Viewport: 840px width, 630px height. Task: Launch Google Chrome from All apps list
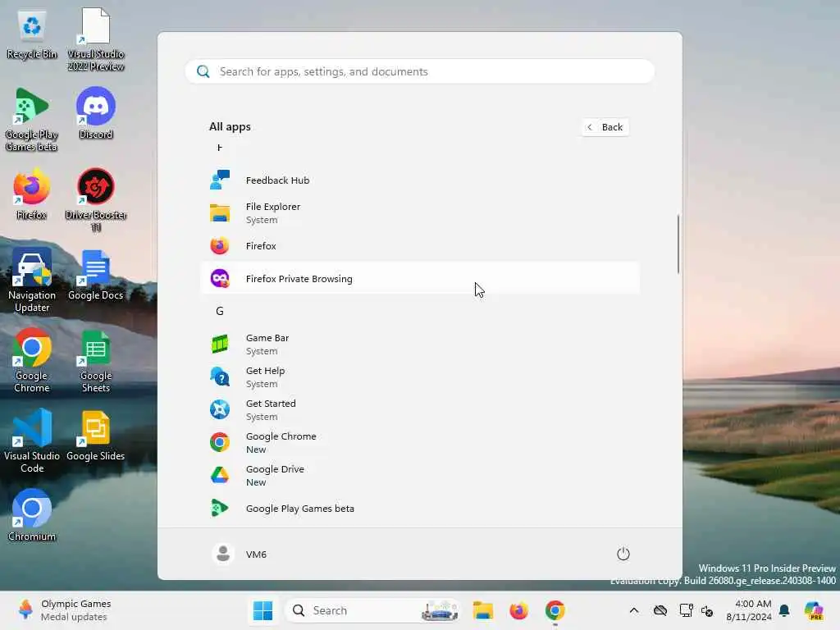click(x=420, y=442)
